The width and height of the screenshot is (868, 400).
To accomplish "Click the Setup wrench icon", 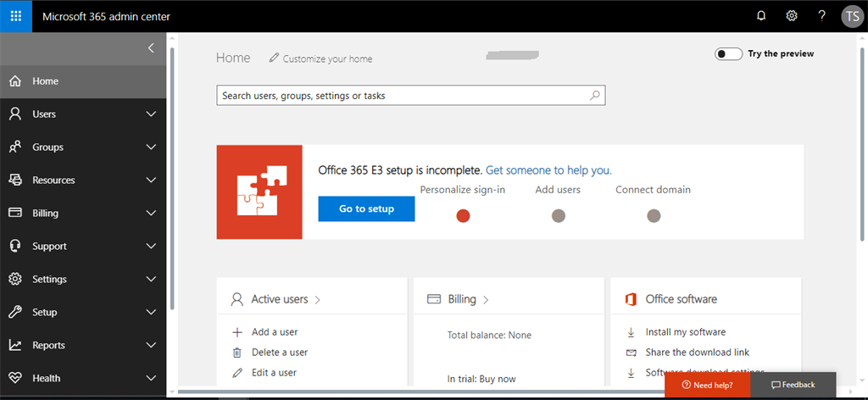I will click(15, 312).
